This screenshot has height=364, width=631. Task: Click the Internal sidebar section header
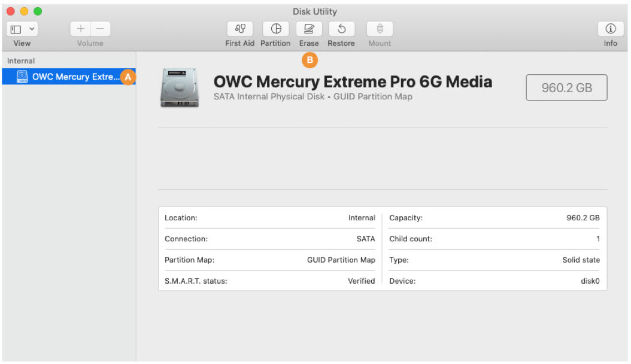21,61
